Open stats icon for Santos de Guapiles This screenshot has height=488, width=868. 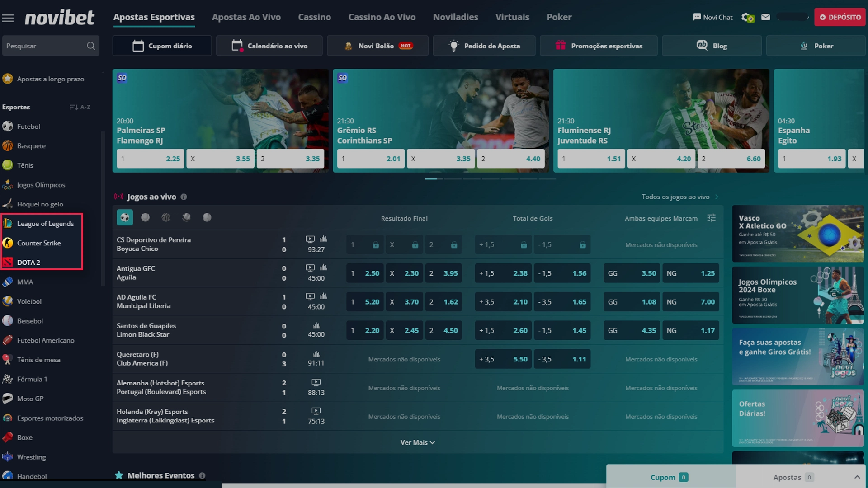pos(316,325)
